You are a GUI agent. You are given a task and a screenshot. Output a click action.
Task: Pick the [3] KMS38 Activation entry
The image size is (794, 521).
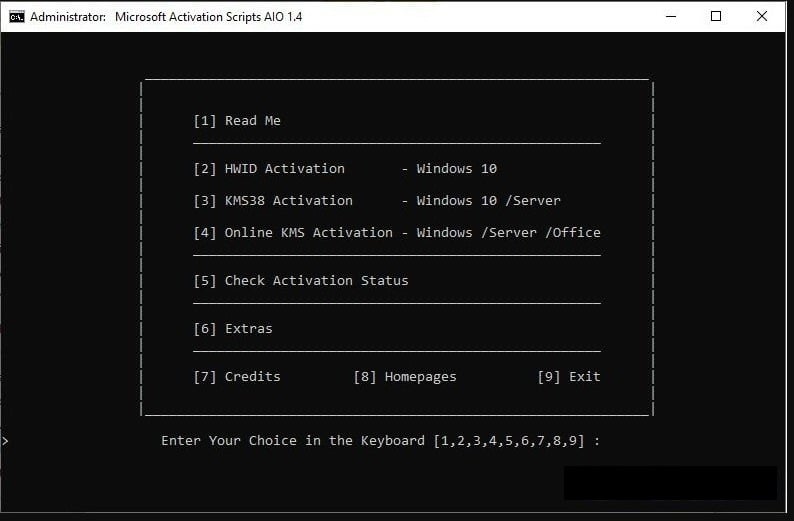coord(273,201)
